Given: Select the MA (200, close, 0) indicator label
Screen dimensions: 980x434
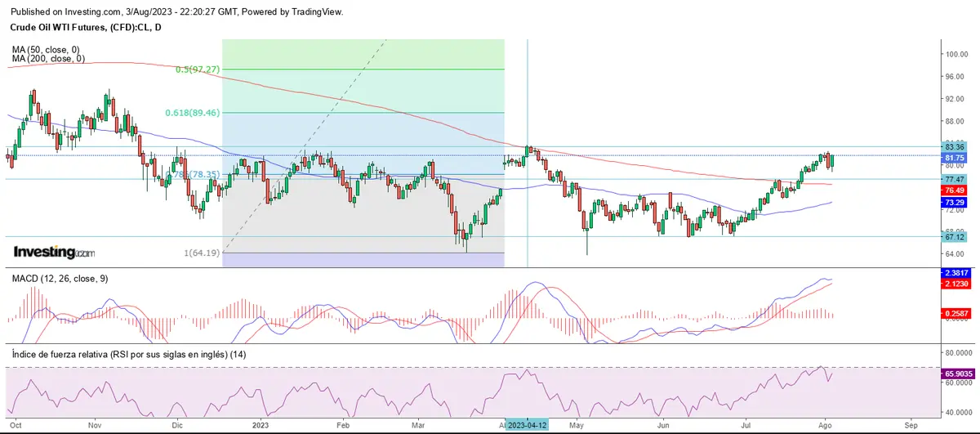Looking at the screenshot, I should click(49, 59).
